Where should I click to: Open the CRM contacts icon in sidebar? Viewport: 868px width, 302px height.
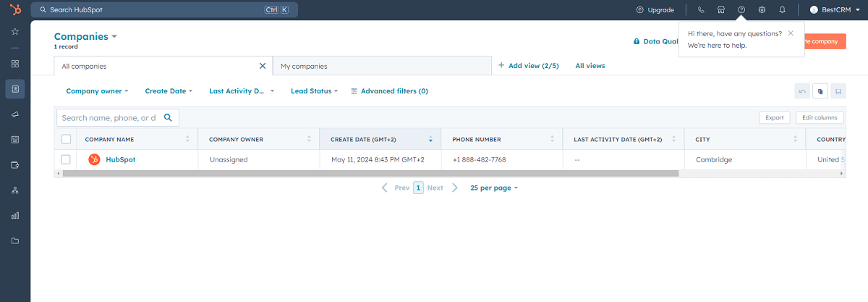15,89
